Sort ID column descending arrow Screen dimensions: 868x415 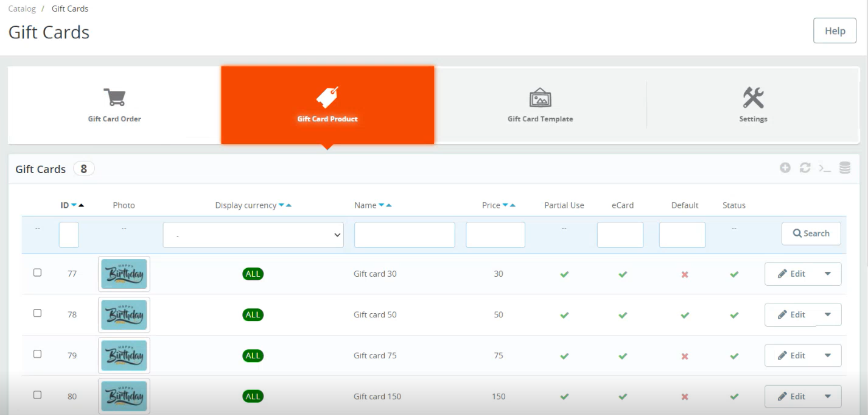tap(74, 205)
